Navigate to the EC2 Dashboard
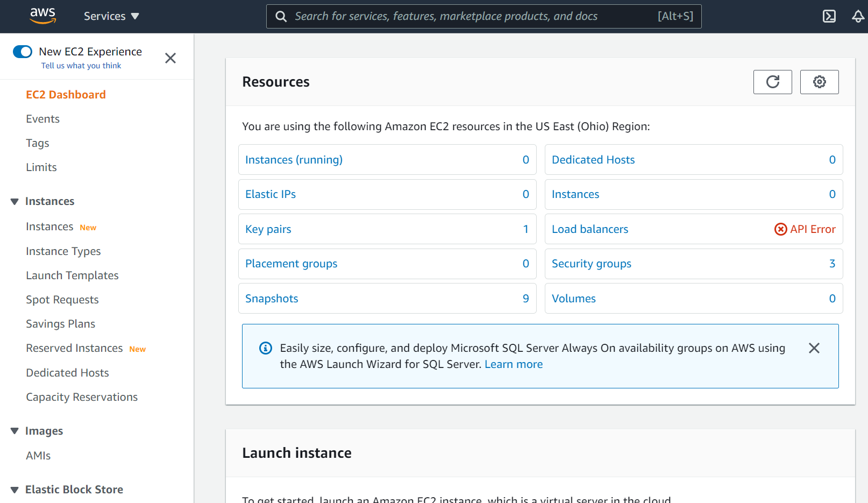This screenshot has height=503, width=868. 66,94
